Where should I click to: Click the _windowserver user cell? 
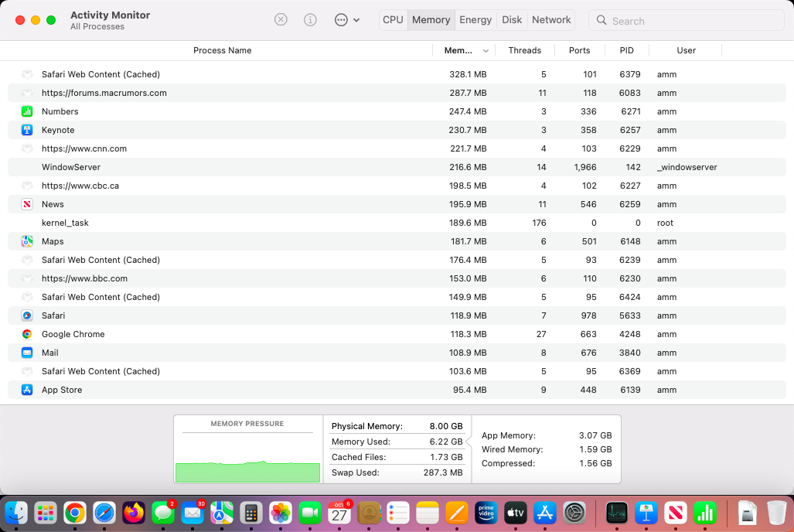[687, 167]
